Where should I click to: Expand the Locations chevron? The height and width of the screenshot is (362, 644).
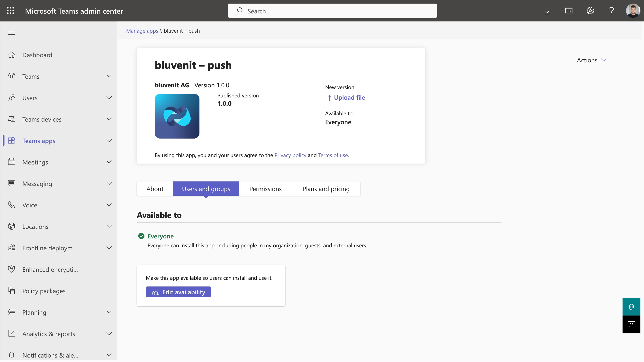pyautogui.click(x=109, y=226)
